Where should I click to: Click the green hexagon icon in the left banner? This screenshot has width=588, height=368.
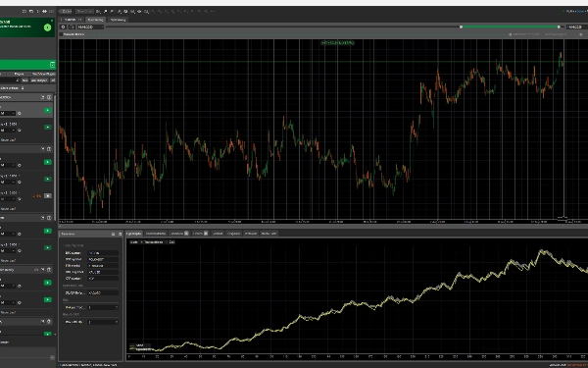coord(47,27)
